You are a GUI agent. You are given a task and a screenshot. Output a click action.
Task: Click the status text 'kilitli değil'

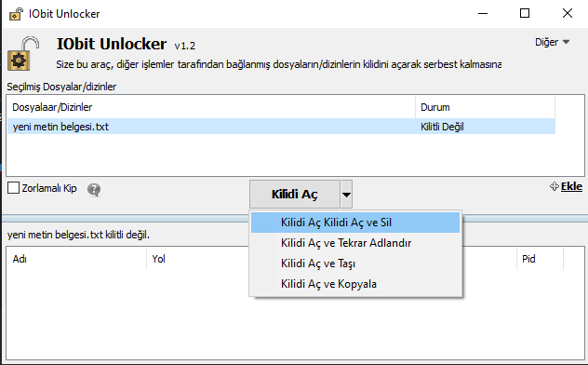[127, 235]
